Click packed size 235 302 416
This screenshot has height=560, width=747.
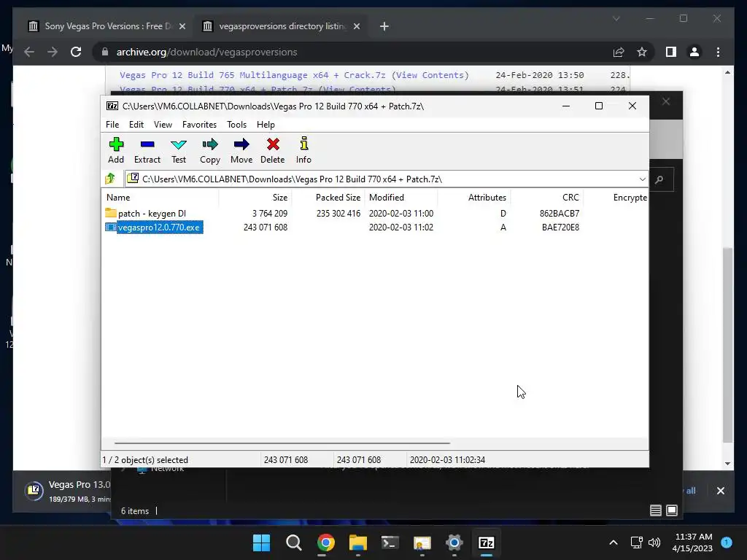point(338,214)
